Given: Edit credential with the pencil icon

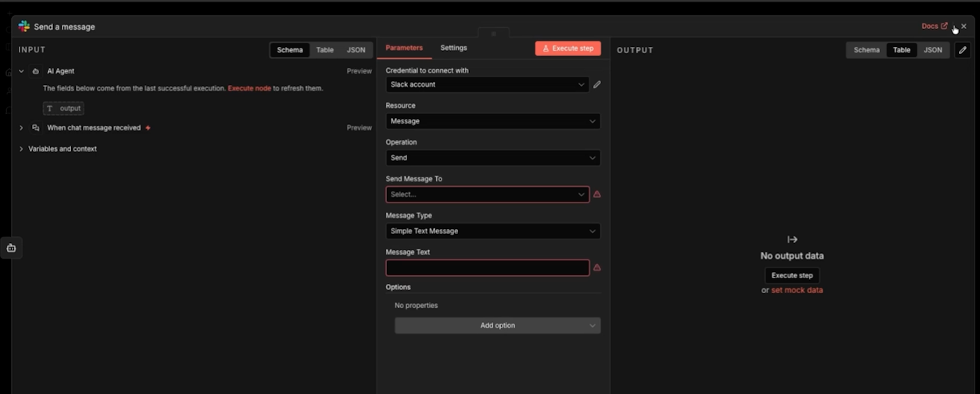Looking at the screenshot, I should point(597,84).
